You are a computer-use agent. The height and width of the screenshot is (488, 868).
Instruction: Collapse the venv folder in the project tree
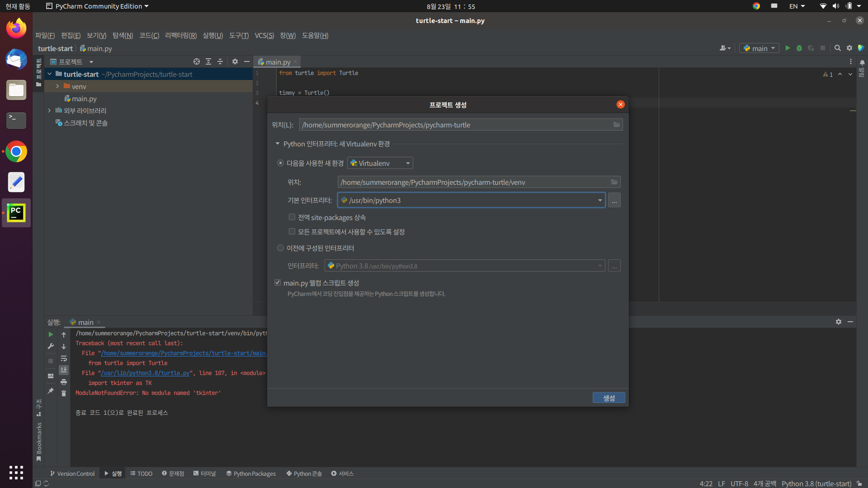(57, 86)
